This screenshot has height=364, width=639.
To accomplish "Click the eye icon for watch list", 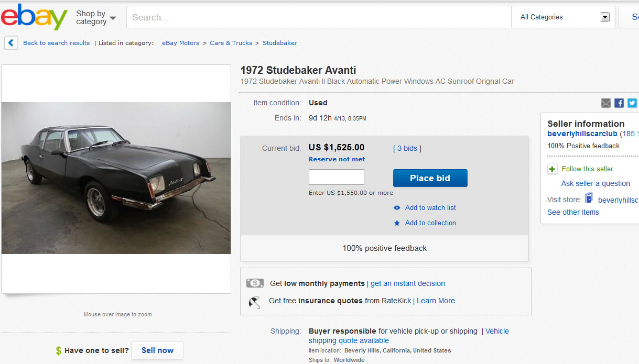I will (x=397, y=208).
